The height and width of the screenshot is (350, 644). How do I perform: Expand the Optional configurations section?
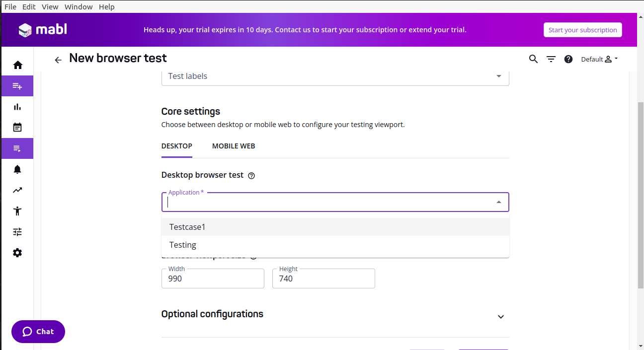(501, 317)
